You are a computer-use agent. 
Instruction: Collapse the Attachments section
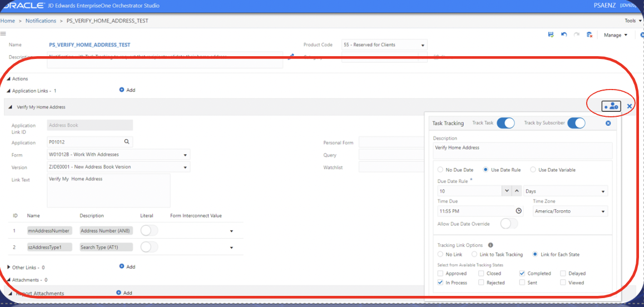[9, 280]
